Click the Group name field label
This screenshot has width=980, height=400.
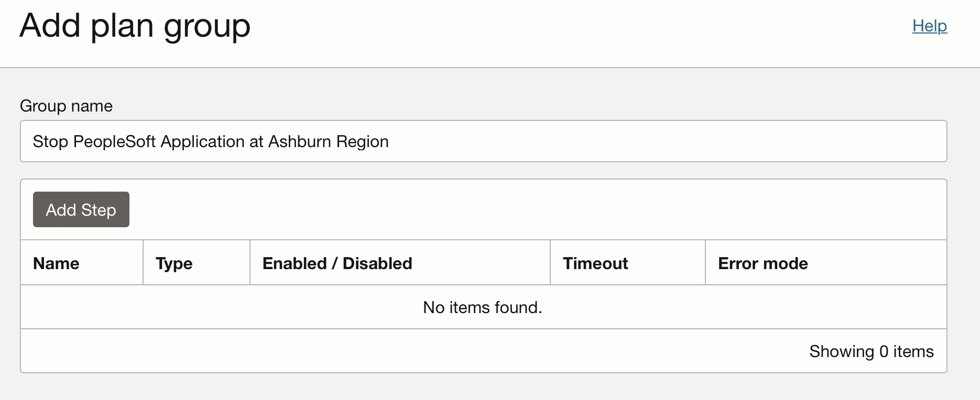pos(66,105)
